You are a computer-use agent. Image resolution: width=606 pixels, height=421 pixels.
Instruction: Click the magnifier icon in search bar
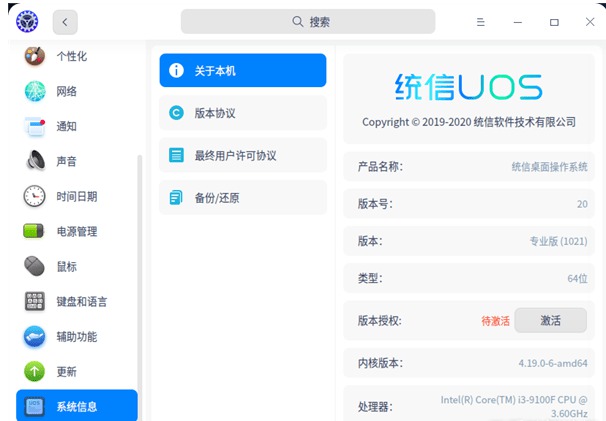point(297,22)
